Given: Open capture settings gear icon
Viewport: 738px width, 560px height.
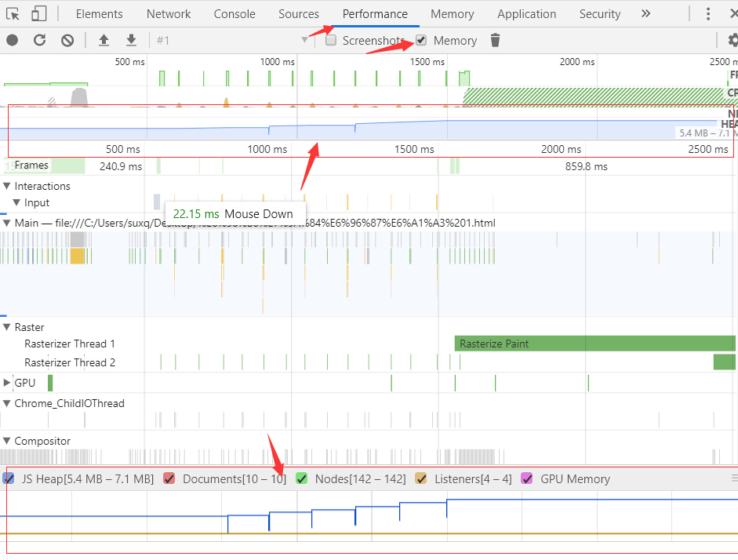Looking at the screenshot, I should pos(732,40).
